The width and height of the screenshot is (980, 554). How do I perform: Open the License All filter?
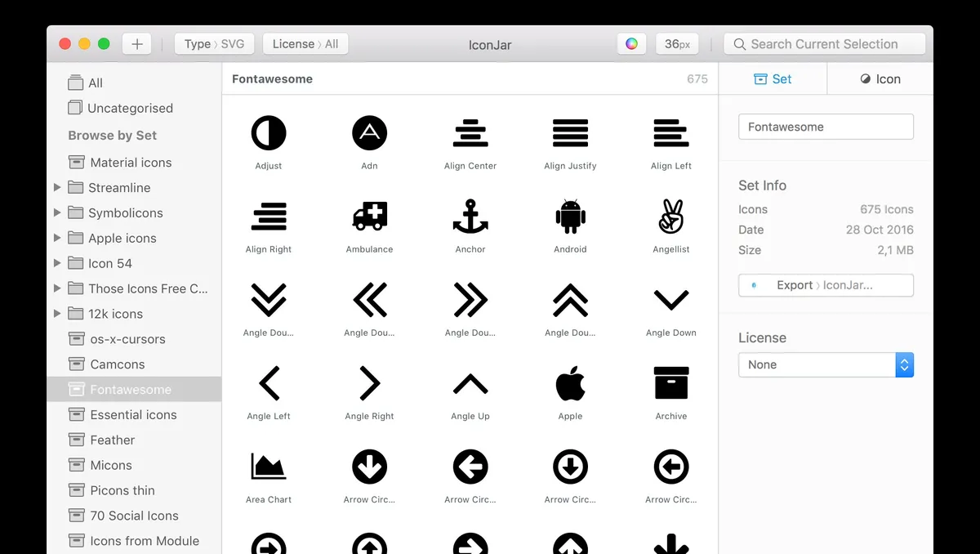point(305,44)
